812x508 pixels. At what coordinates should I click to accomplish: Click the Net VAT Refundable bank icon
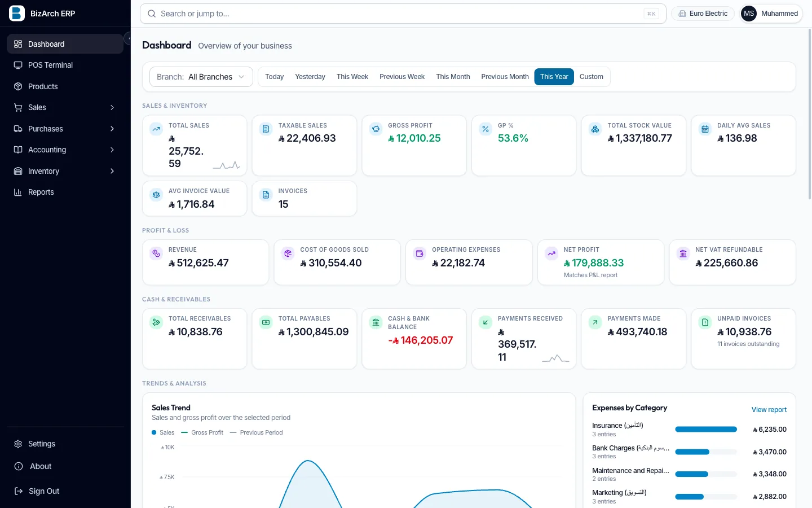pyautogui.click(x=683, y=253)
